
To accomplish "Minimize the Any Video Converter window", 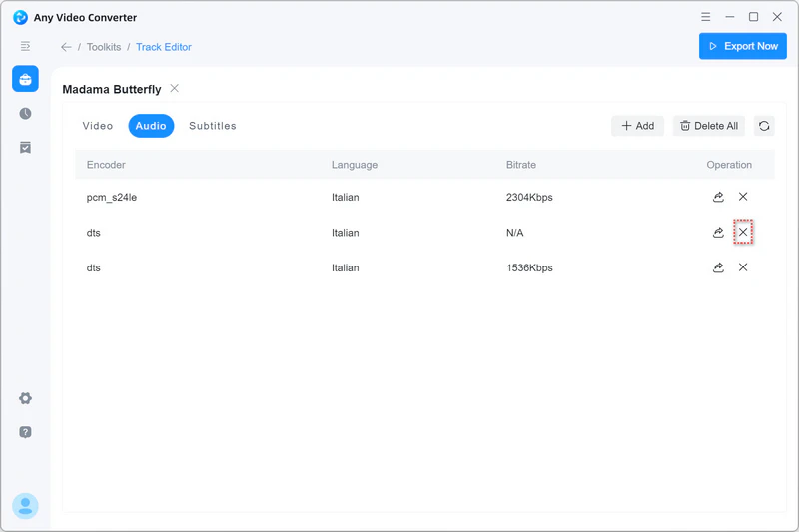I will tap(730, 17).
